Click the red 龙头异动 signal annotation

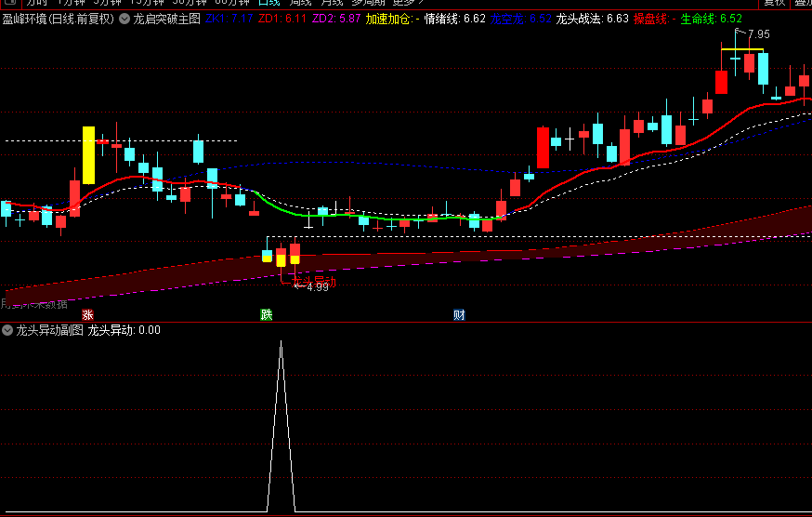(x=314, y=282)
